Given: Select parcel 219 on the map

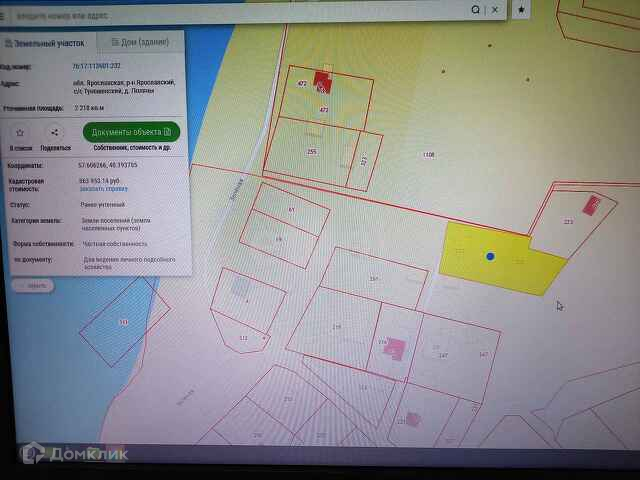Looking at the screenshot, I should click(336, 327).
